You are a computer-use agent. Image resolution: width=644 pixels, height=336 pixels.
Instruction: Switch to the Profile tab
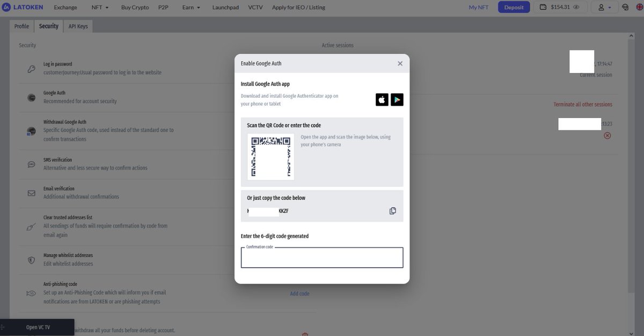click(x=22, y=26)
